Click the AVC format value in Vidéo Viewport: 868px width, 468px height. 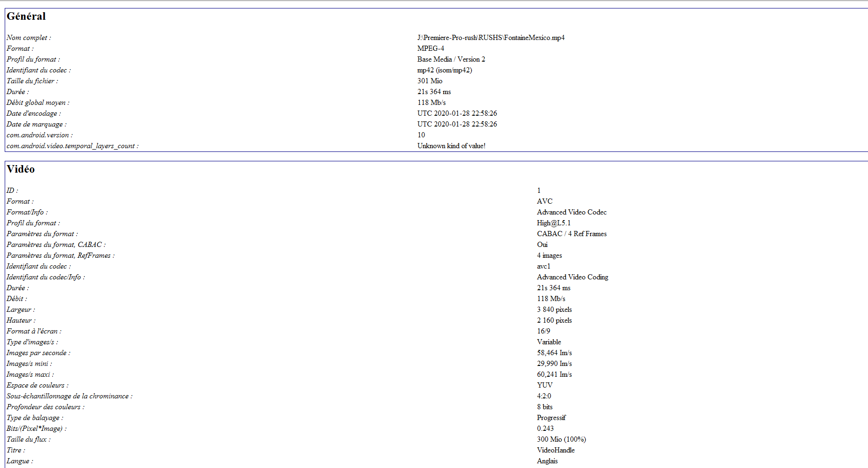[545, 201]
